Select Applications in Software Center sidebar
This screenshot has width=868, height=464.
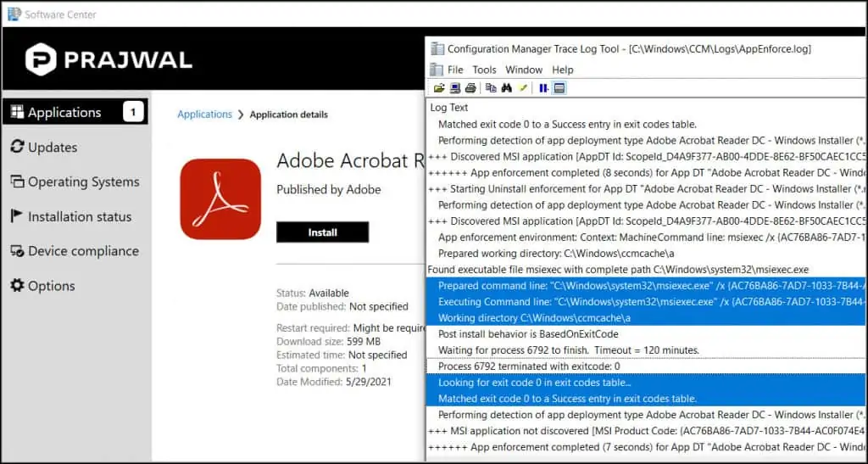pyautogui.click(x=75, y=113)
